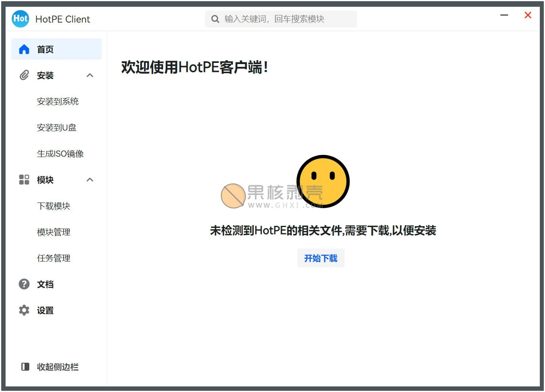Click the 开始下载 button
Image resolution: width=545 pixels, height=392 pixels.
pyautogui.click(x=321, y=258)
